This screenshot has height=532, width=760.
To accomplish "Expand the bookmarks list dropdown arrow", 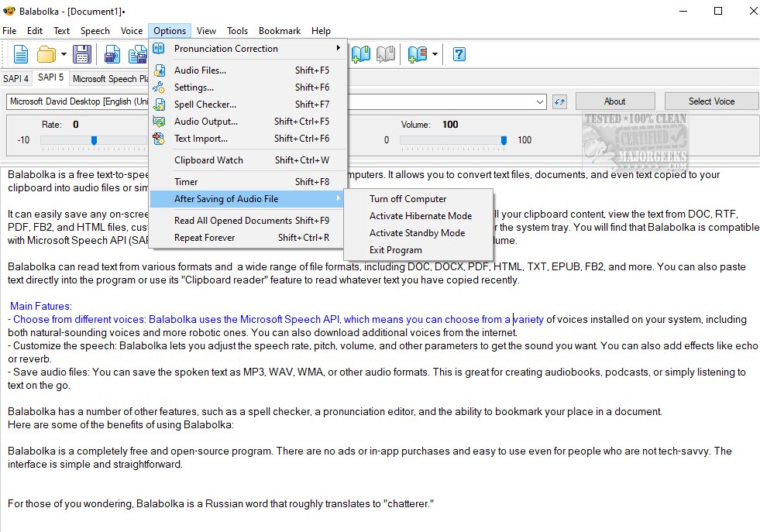I will 435,54.
